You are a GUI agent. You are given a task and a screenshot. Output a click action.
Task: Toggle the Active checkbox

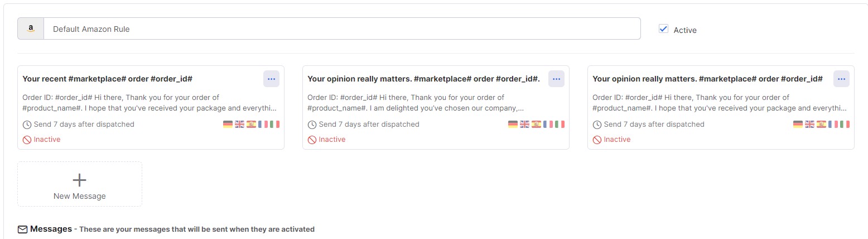pyautogui.click(x=663, y=28)
